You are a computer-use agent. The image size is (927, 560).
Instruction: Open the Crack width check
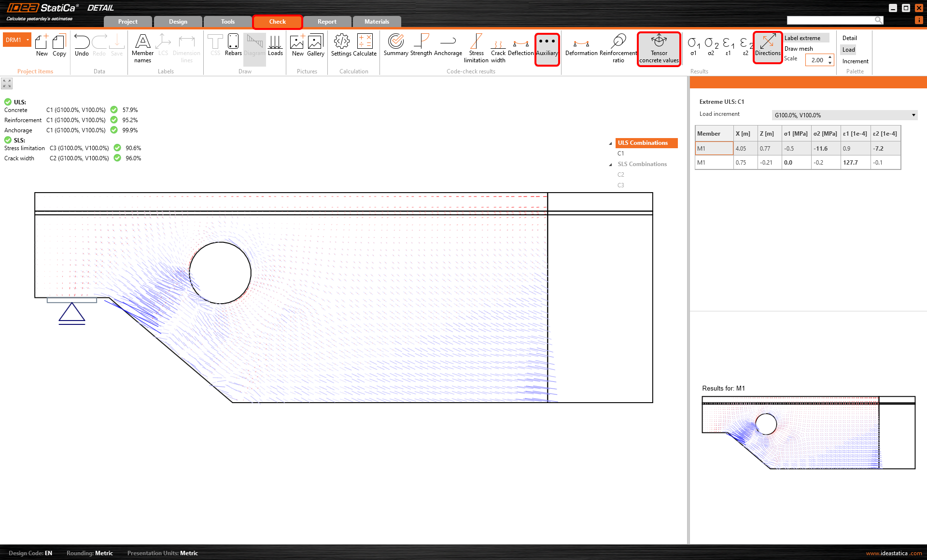click(x=498, y=47)
